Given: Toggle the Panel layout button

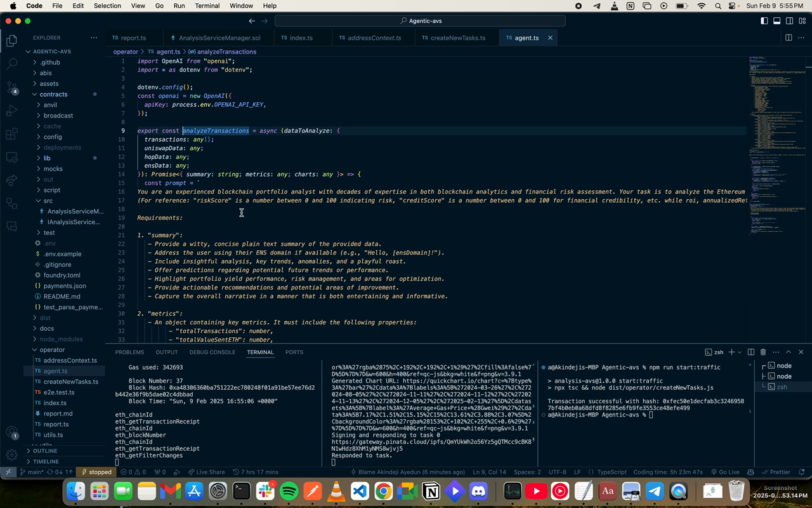Looking at the screenshot, I should (776, 21).
